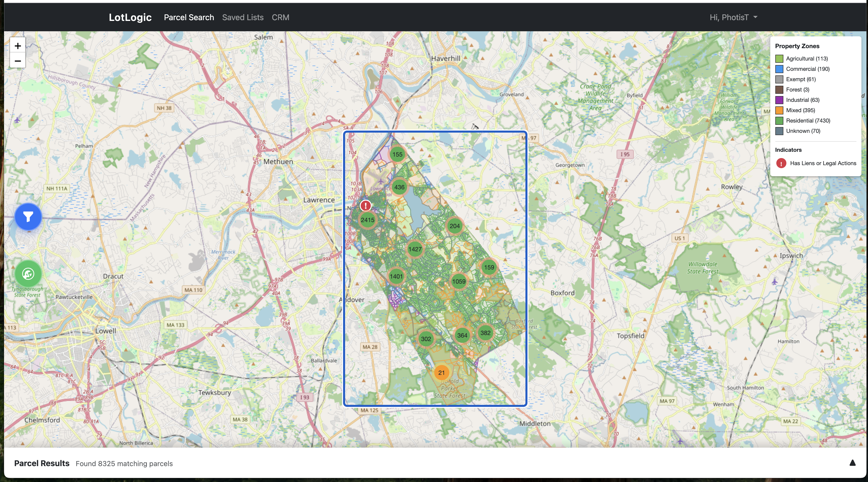Open the orange 21 cluster marker
868x482 pixels.
click(x=441, y=373)
